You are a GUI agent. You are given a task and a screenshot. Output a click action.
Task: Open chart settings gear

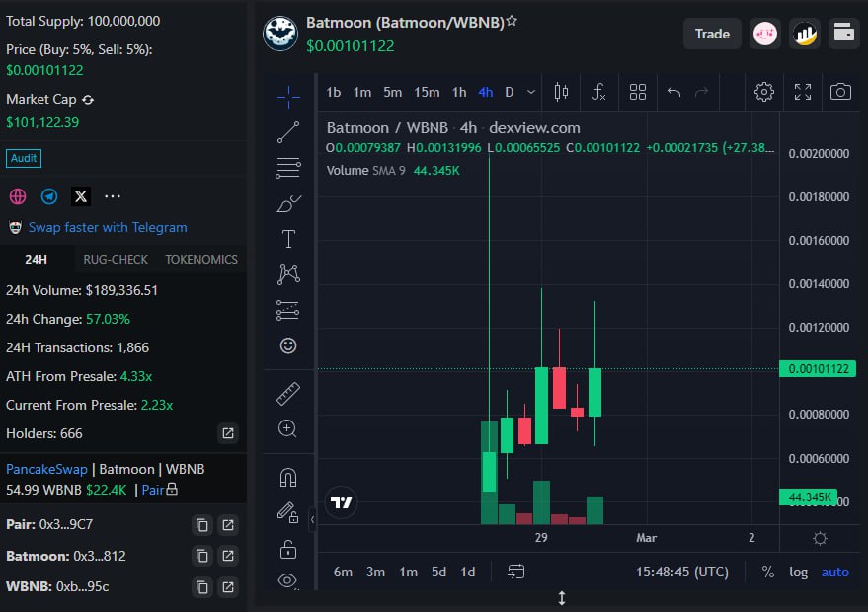pos(764,92)
